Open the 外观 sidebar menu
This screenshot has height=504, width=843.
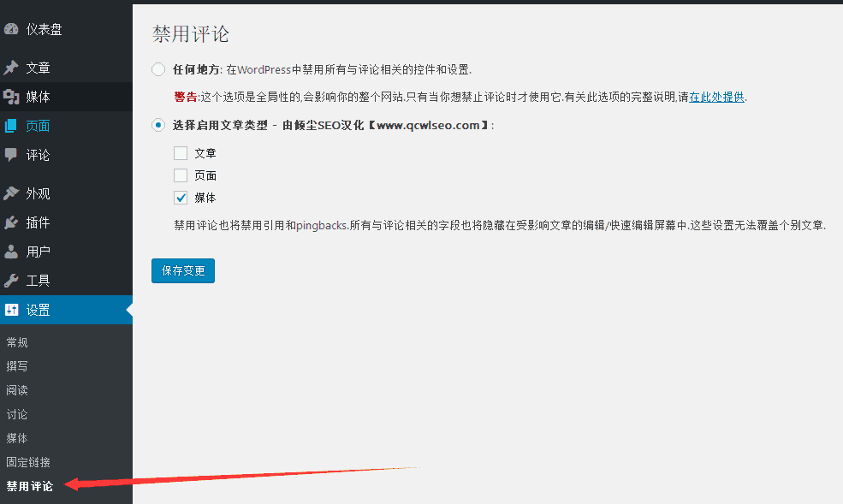point(66,193)
